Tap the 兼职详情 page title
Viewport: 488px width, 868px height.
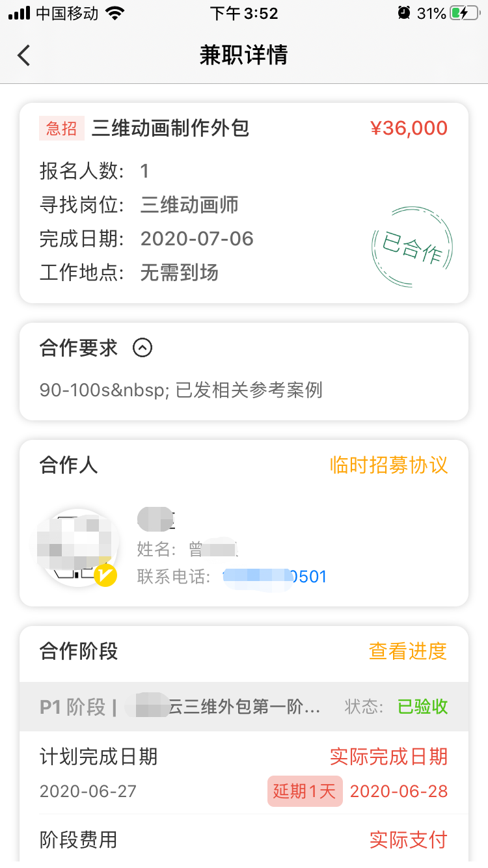(x=244, y=55)
